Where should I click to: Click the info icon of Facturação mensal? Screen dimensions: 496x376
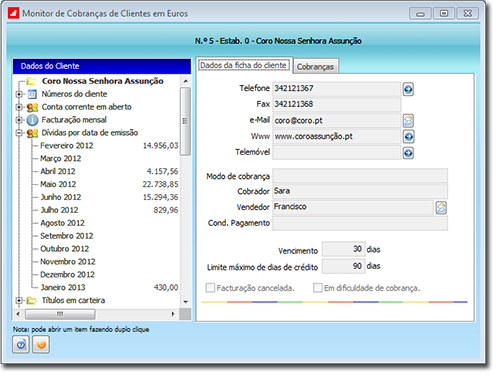(32, 120)
